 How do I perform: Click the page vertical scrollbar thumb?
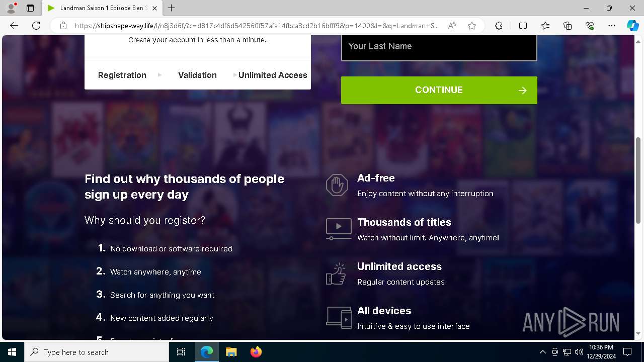[638, 180]
